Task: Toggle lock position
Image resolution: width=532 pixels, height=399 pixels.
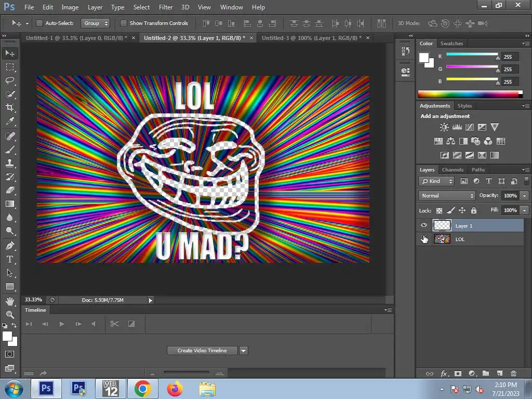Action: pos(462,211)
